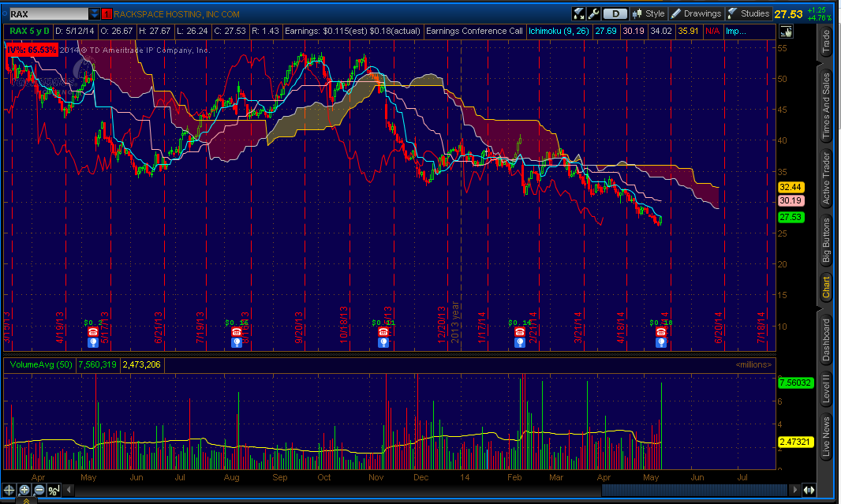Click the RACKSPACE HOSTING, INC COM title
This screenshot has height=504, width=841.
click(177, 14)
